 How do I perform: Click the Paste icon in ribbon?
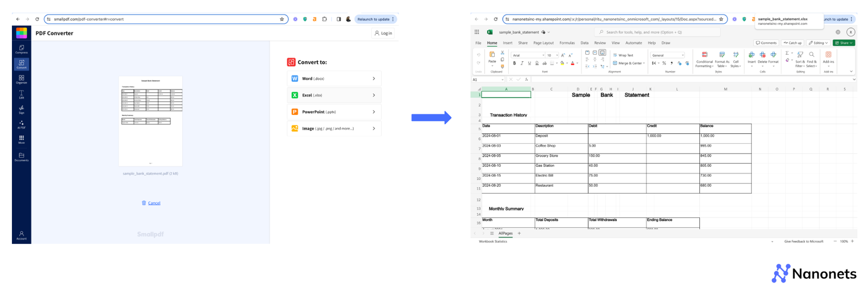point(492,55)
